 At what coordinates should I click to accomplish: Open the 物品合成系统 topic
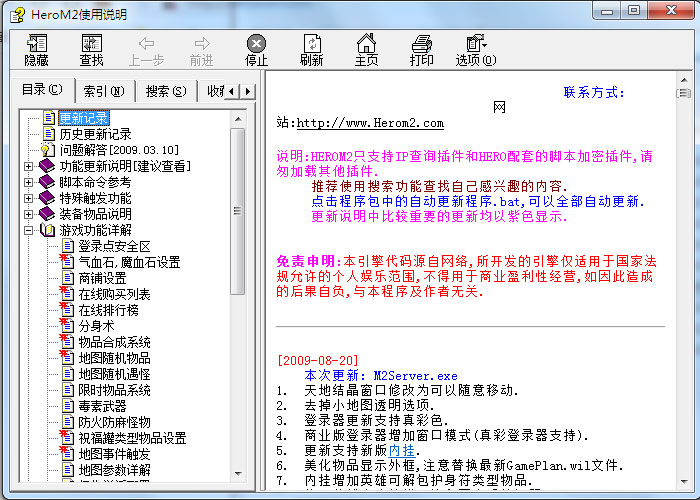click(114, 342)
